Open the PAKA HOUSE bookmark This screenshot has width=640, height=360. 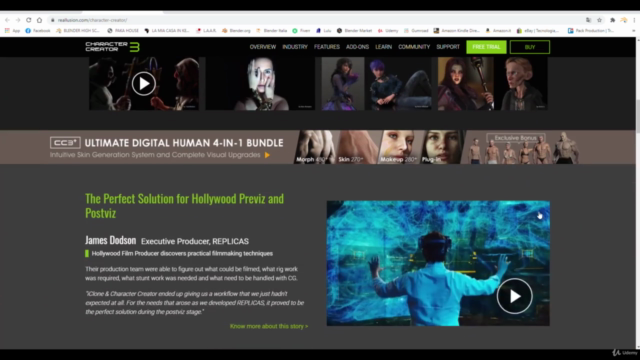coord(123,31)
